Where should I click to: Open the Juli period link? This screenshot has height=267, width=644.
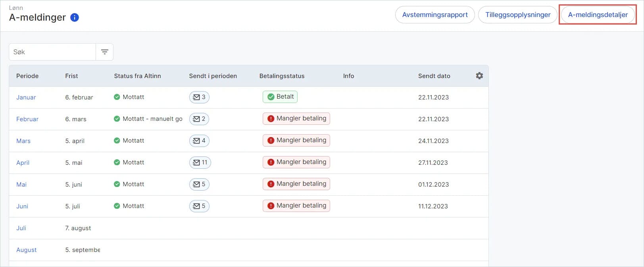(21, 228)
